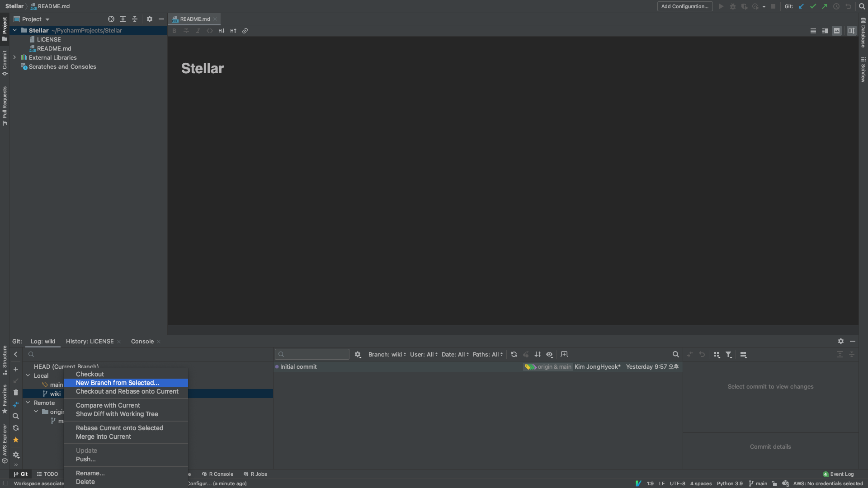The height and width of the screenshot is (488, 868).
Task: Click the Git update project arrow icon
Action: point(801,6)
